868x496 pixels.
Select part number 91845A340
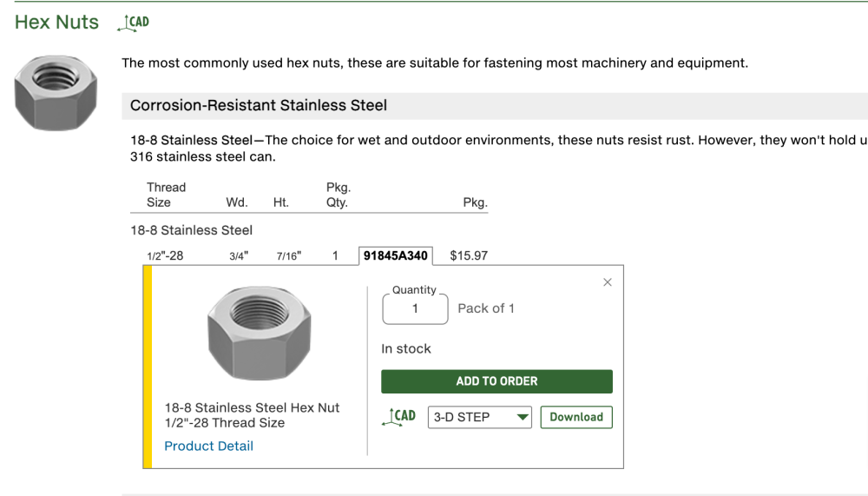tap(396, 256)
